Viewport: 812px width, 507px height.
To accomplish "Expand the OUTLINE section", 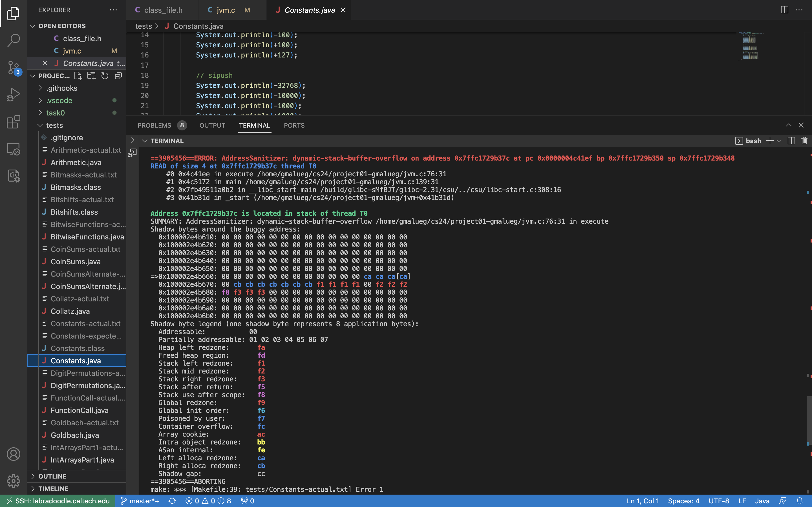I will coord(52,476).
